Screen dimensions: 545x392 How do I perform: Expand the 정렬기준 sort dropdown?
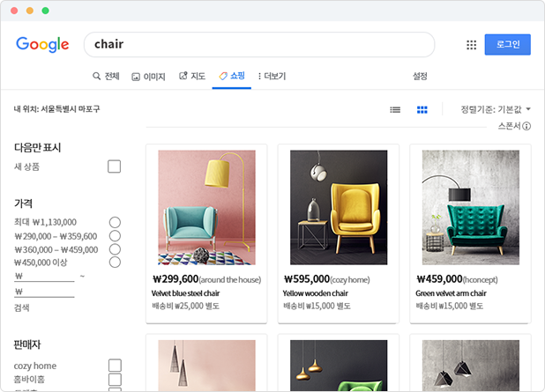pos(496,109)
